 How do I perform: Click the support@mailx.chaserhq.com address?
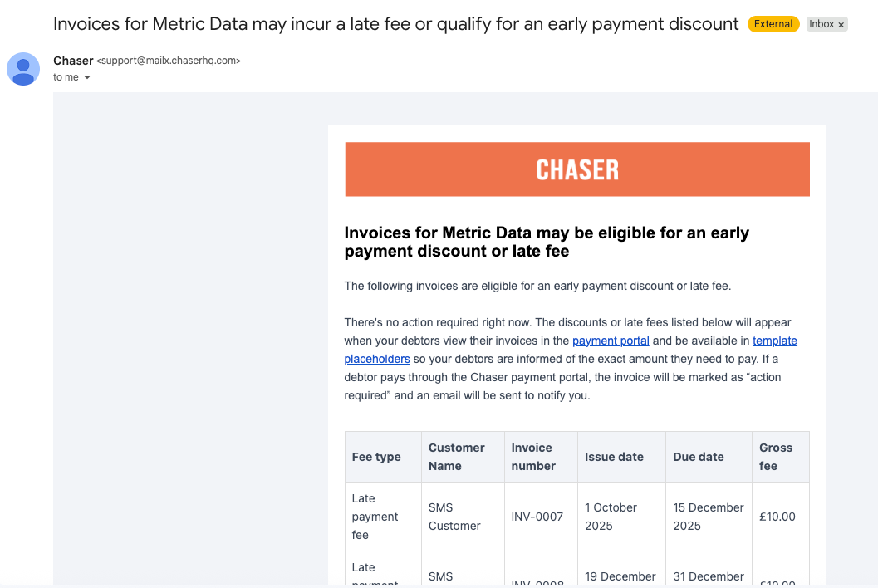click(169, 61)
